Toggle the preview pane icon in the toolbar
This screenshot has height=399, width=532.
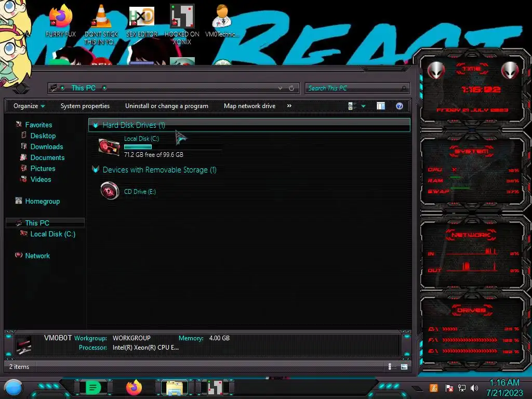click(381, 106)
